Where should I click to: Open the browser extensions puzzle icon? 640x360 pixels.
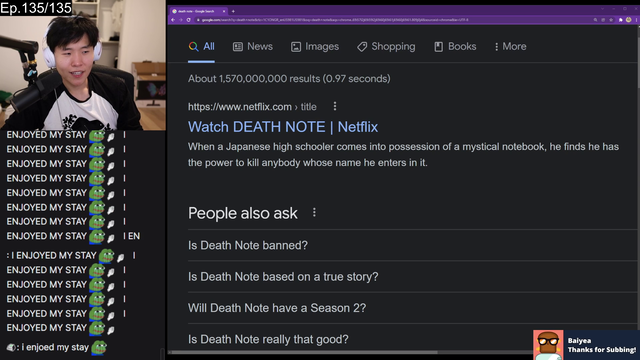621,20
